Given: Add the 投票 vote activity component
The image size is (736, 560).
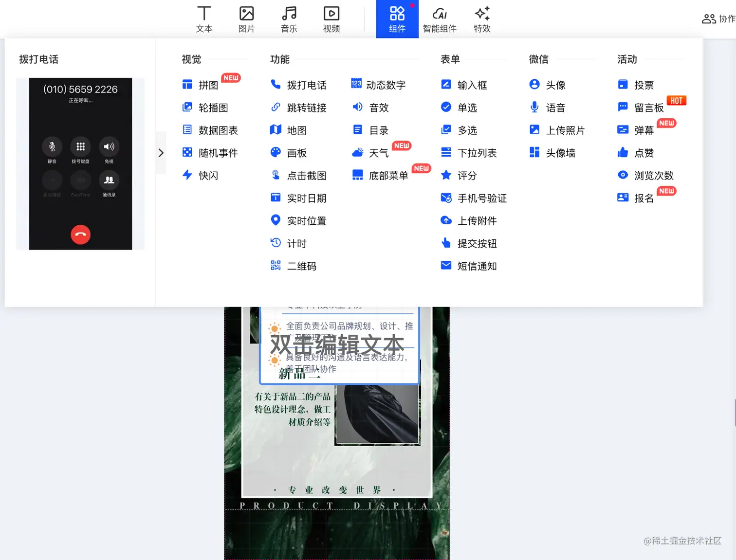Looking at the screenshot, I should coord(635,85).
